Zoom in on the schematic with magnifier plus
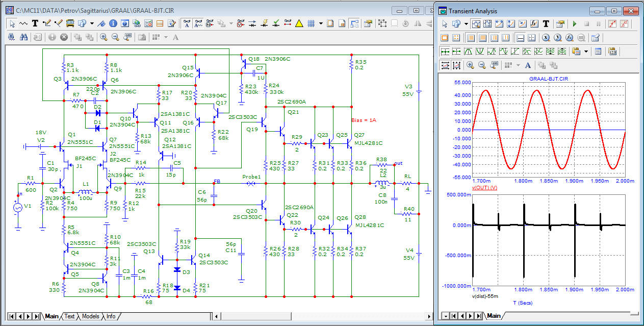This screenshot has height=326, width=644. pos(104,37)
